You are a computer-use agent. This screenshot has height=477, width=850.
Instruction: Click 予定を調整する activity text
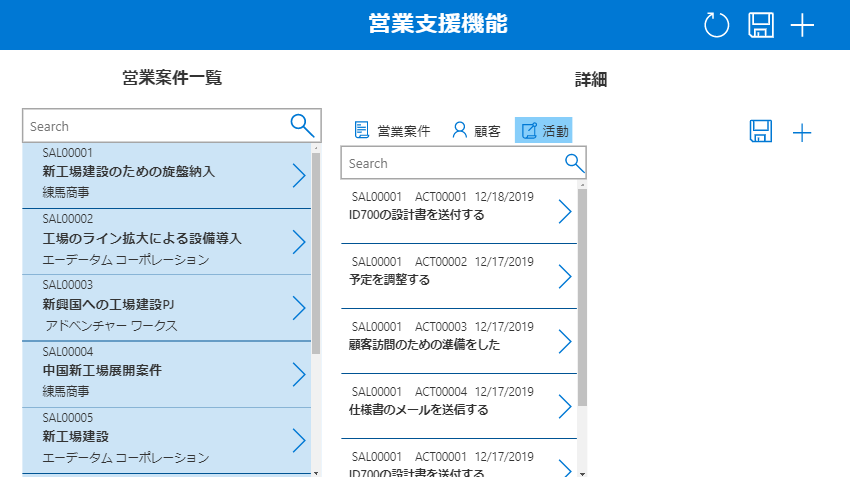tap(389, 280)
